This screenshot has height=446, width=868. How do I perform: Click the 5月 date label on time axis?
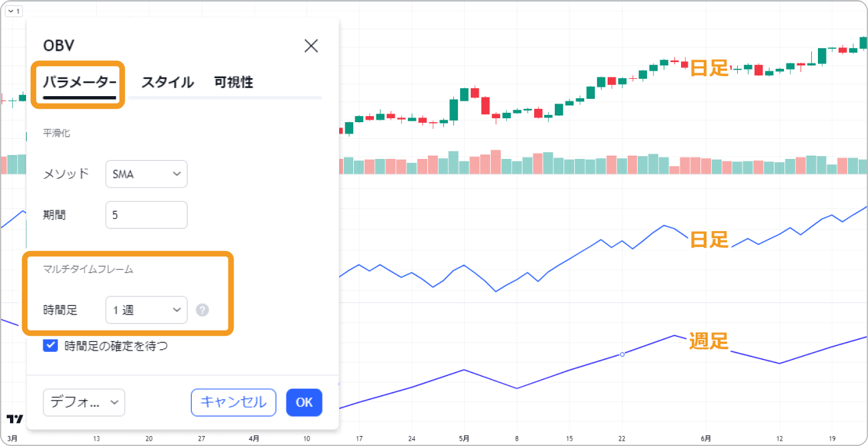[x=464, y=439]
